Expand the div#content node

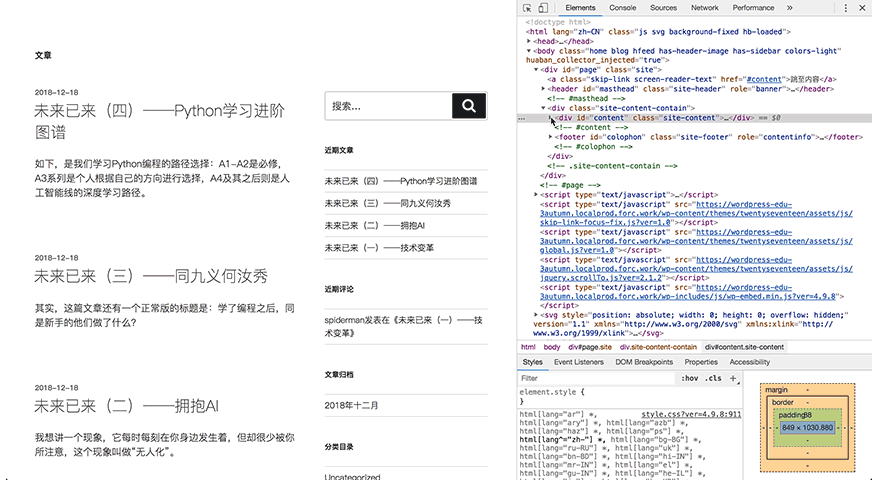click(x=550, y=118)
